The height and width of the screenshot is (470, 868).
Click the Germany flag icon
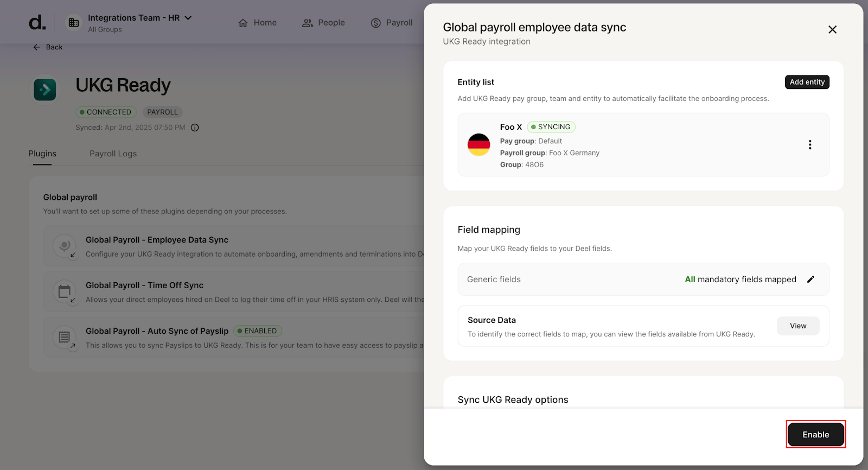(478, 145)
